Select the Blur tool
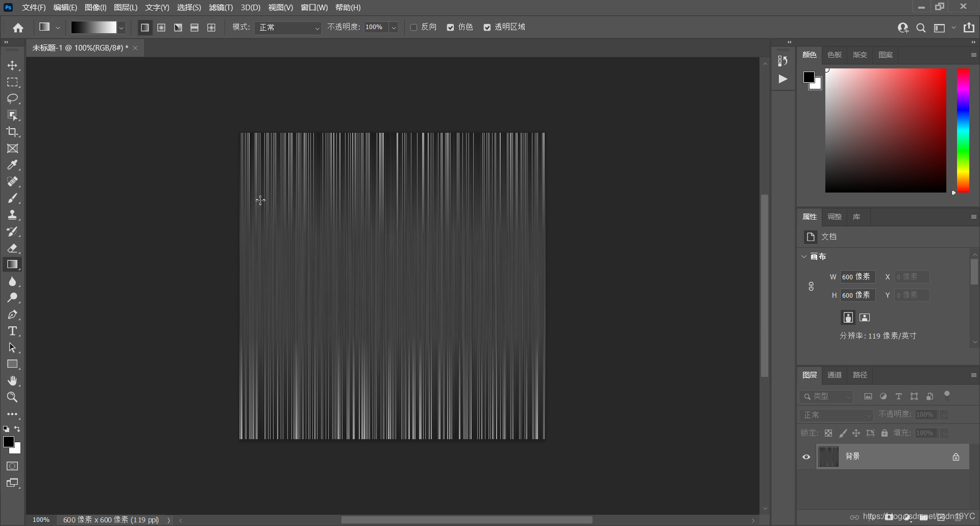Viewport: 980px width, 526px height. pyautogui.click(x=12, y=281)
